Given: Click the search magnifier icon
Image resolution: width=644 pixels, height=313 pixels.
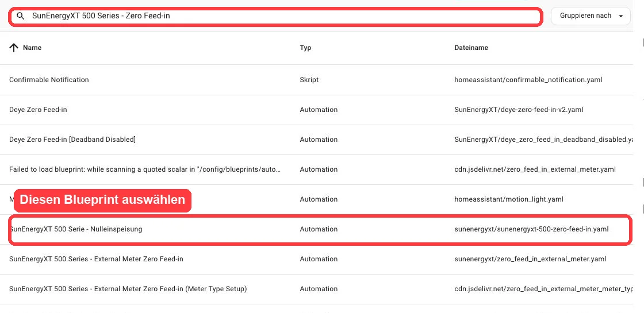Looking at the screenshot, I should [x=21, y=16].
